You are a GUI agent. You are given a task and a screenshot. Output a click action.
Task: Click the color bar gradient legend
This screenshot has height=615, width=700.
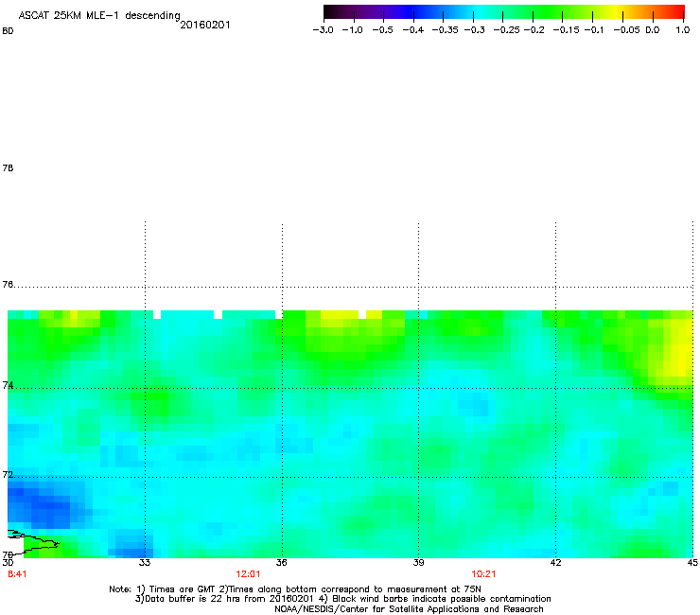[504, 12]
